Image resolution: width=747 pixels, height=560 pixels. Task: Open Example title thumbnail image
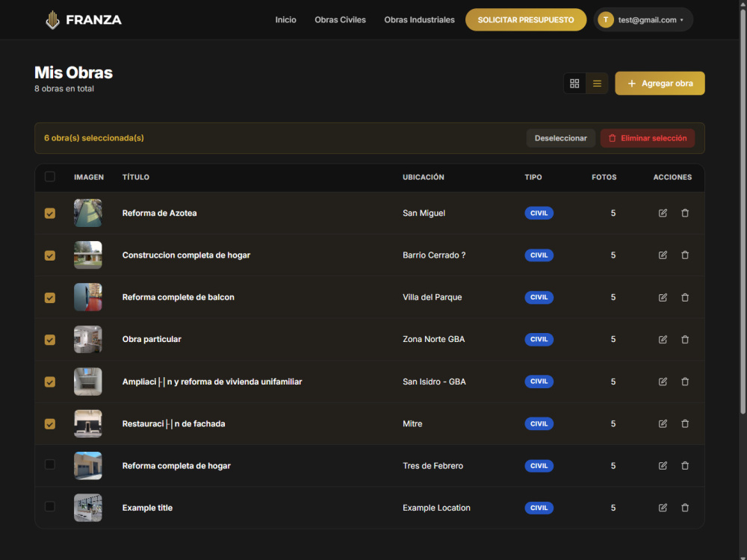[x=87, y=508]
